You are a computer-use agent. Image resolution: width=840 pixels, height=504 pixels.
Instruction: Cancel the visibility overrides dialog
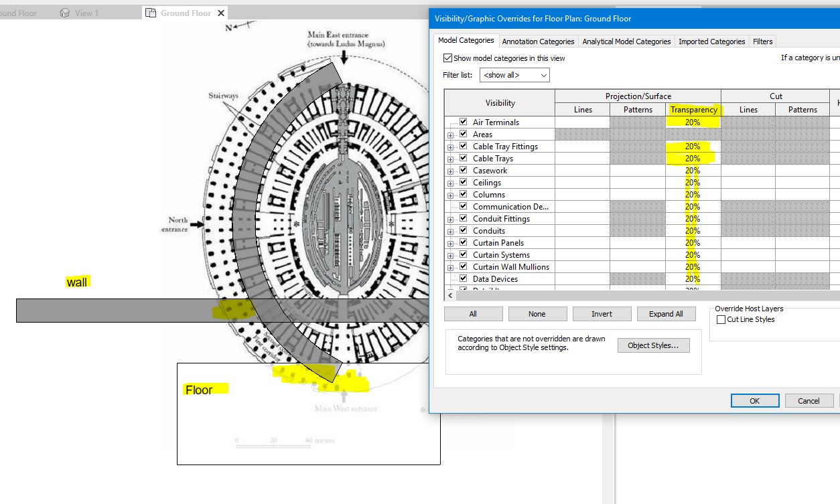tap(809, 400)
